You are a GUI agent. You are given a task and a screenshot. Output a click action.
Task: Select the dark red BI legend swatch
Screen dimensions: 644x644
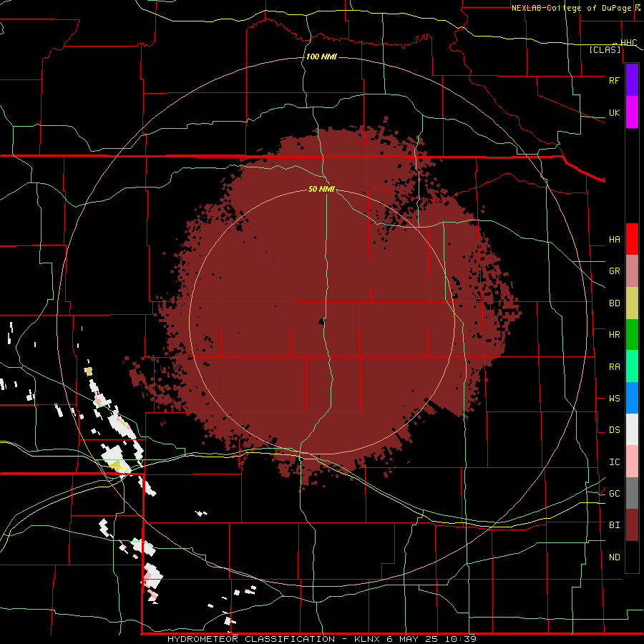point(632,525)
